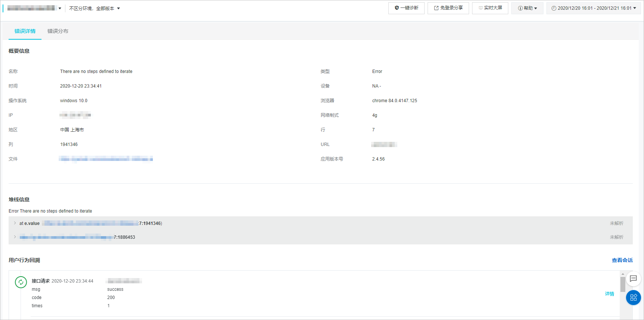Click the shield icon in 一键诊断
This screenshot has height=320, width=644.
pos(397,8)
